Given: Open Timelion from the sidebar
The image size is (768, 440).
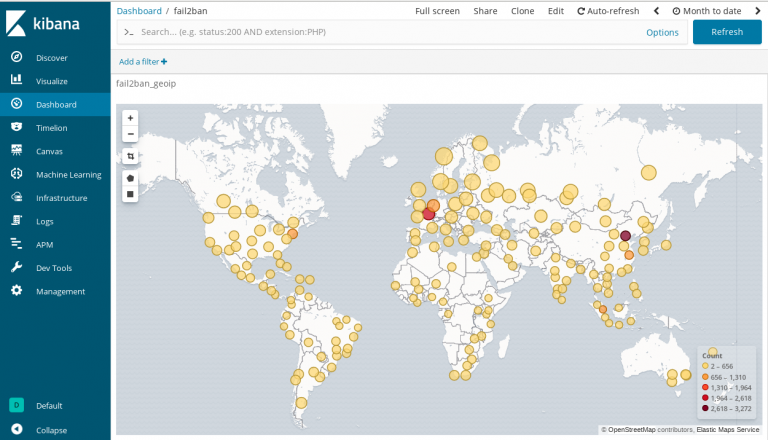Looking at the screenshot, I should 16,127.
